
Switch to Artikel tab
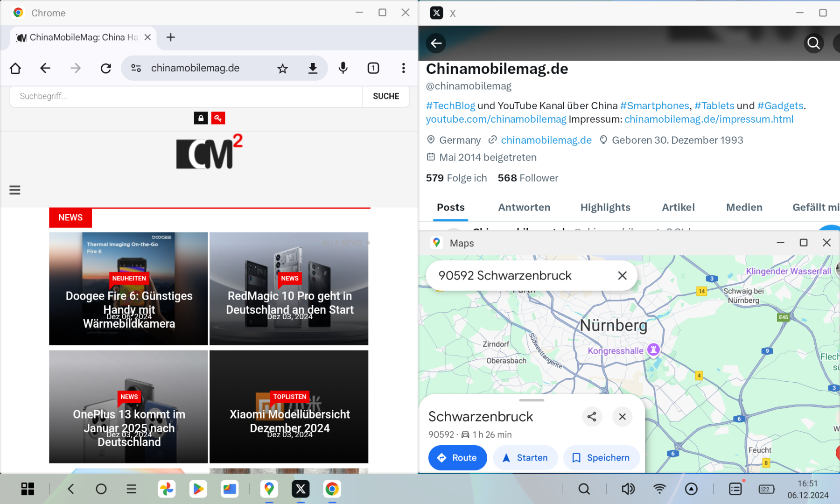coord(678,207)
